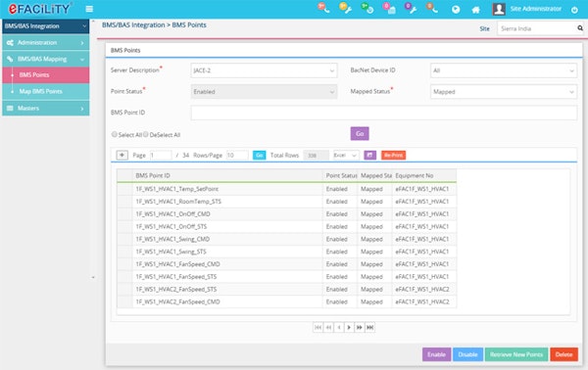This screenshot has width=588, height=370.
Task: Sort by Point Status column header
Action: click(x=340, y=175)
